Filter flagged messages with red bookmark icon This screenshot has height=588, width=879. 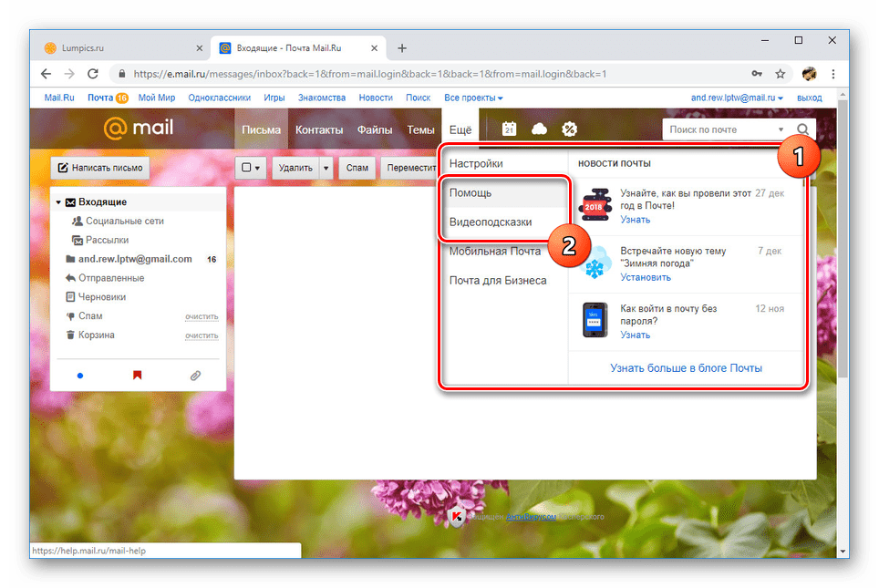[138, 375]
